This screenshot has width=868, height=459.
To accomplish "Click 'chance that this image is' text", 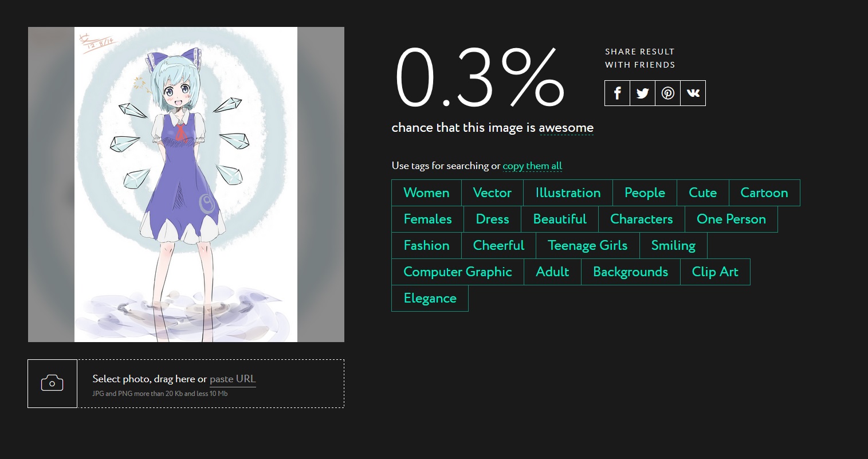I will 464,128.
